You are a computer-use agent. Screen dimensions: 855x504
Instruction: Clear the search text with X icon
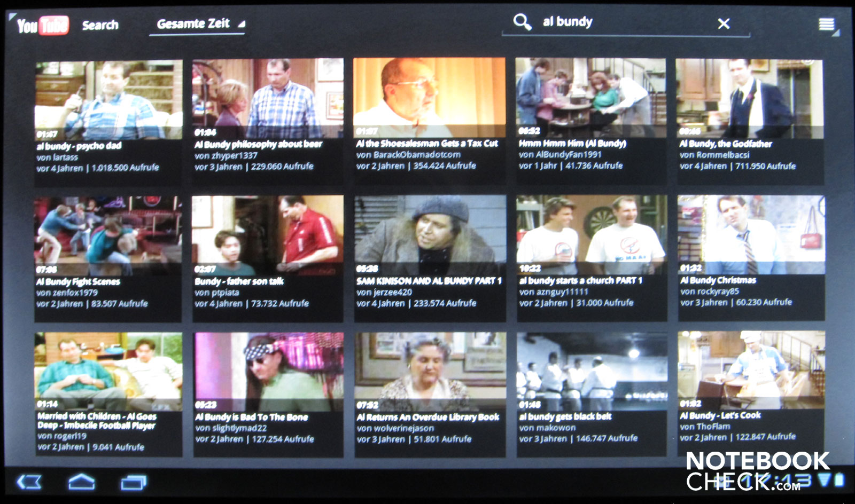point(724,24)
